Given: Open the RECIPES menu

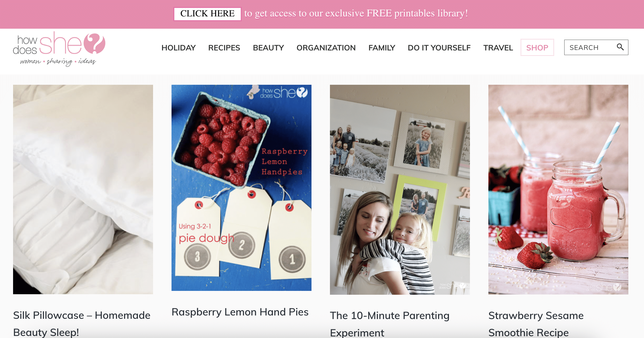Looking at the screenshot, I should 224,48.
